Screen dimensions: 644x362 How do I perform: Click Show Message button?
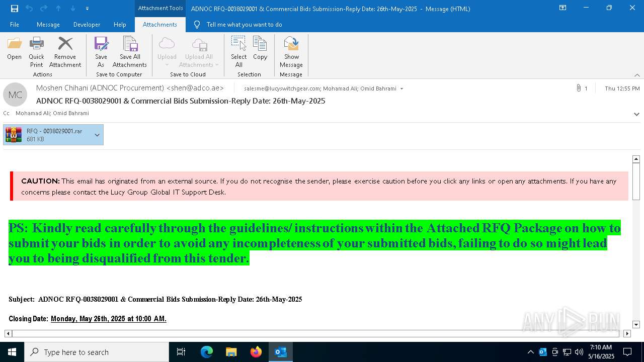click(291, 52)
